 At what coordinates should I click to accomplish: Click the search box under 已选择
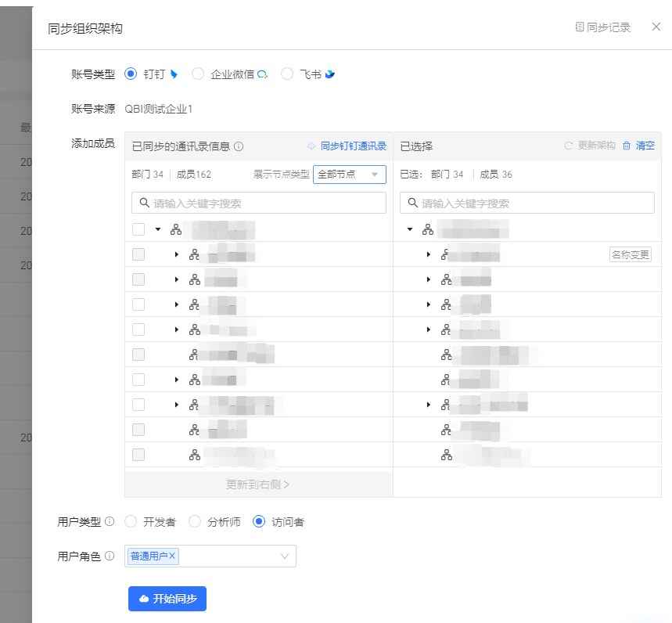[526, 203]
